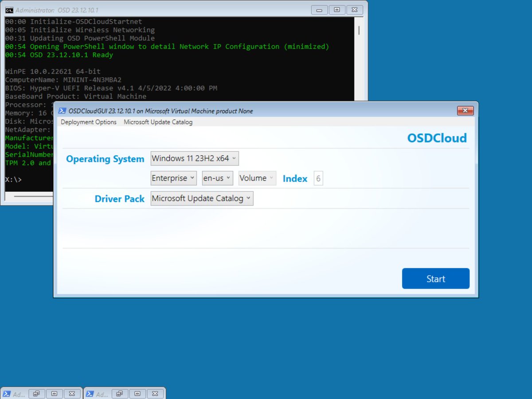Click the X:\> command prompt line
Screen dimensions: 532x399
[13, 180]
